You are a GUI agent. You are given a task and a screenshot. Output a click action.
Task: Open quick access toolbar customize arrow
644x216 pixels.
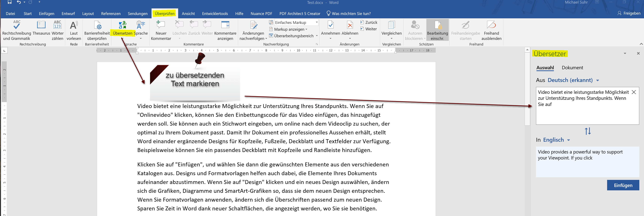point(39,2)
